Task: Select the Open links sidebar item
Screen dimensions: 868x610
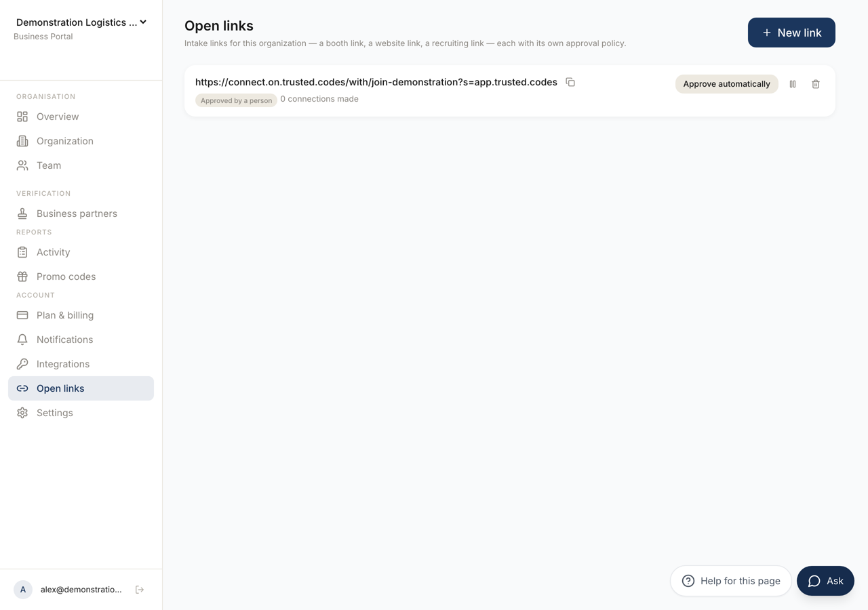Action: 81,388
